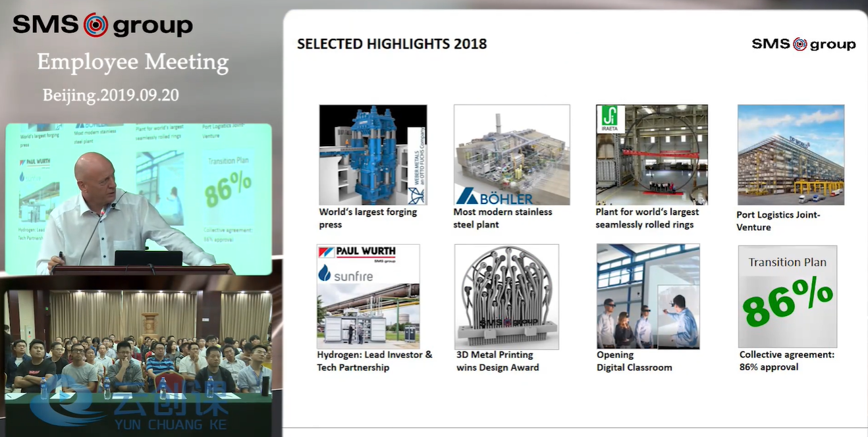Click the "3D Metal Printing wins Design Award" caption
Image resolution: width=868 pixels, height=437 pixels.
[498, 361]
